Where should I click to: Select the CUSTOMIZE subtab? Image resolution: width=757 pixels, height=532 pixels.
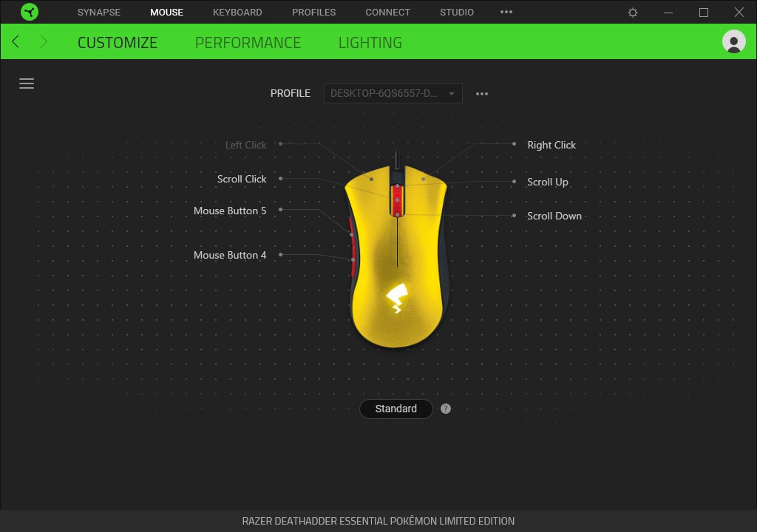click(118, 42)
